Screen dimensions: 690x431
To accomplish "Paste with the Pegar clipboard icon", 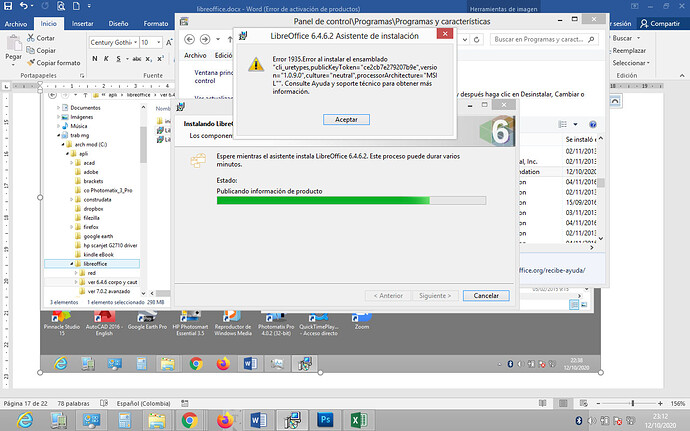I will click(x=14, y=44).
